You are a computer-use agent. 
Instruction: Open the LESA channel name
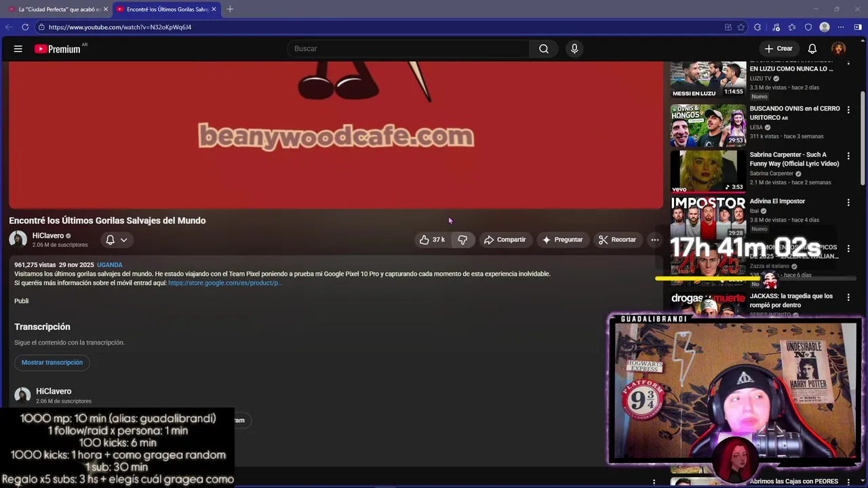[757, 127]
